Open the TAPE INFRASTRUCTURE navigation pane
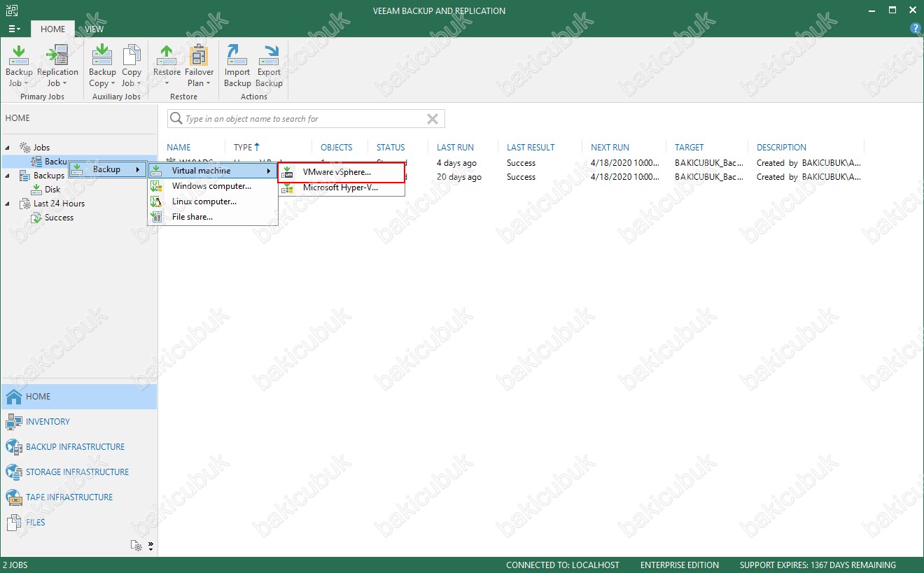Image resolution: width=924 pixels, height=573 pixels. (78, 497)
